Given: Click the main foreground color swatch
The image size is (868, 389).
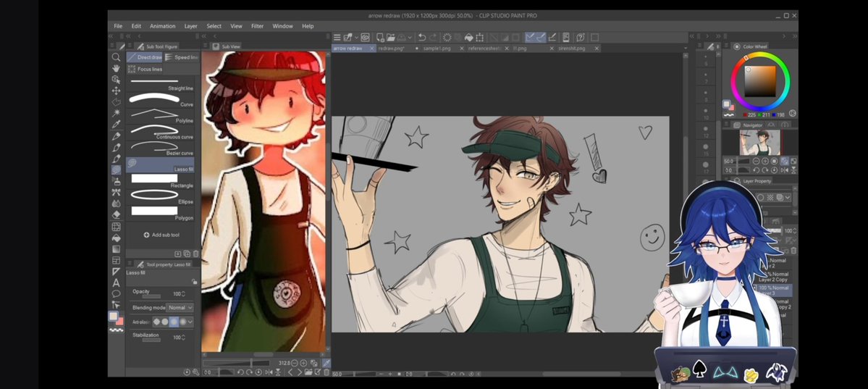Looking at the screenshot, I should [114, 316].
